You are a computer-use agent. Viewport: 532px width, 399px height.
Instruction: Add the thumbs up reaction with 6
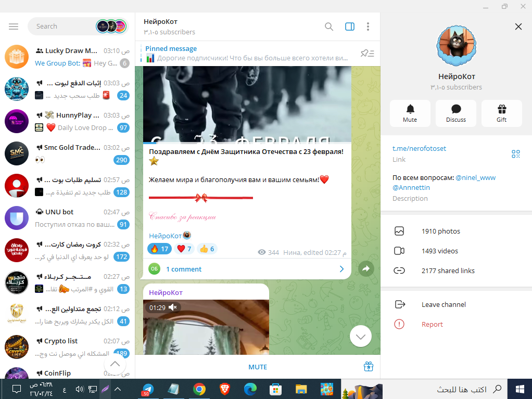point(207,249)
